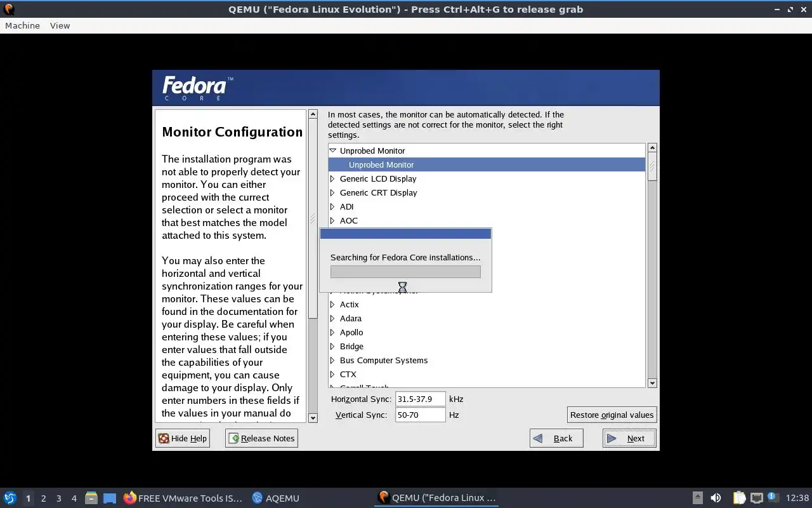Switch to workspace 2
812x508 pixels.
point(43,498)
